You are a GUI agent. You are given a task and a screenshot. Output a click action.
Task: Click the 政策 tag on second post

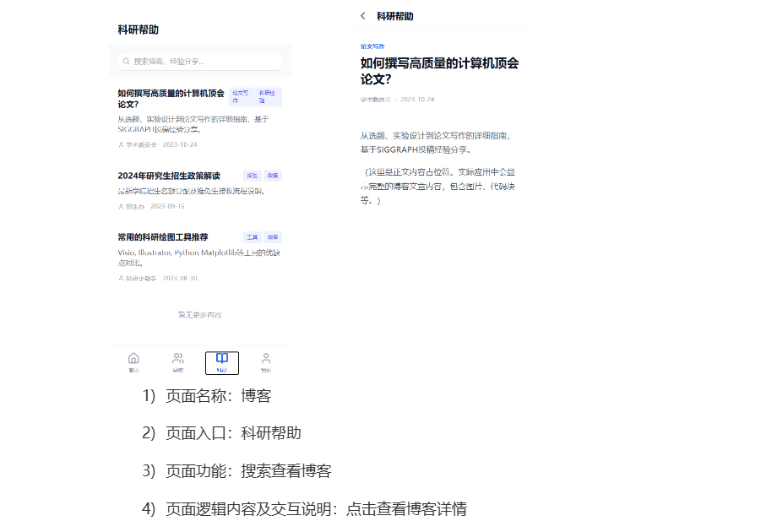pyautogui.click(x=273, y=176)
